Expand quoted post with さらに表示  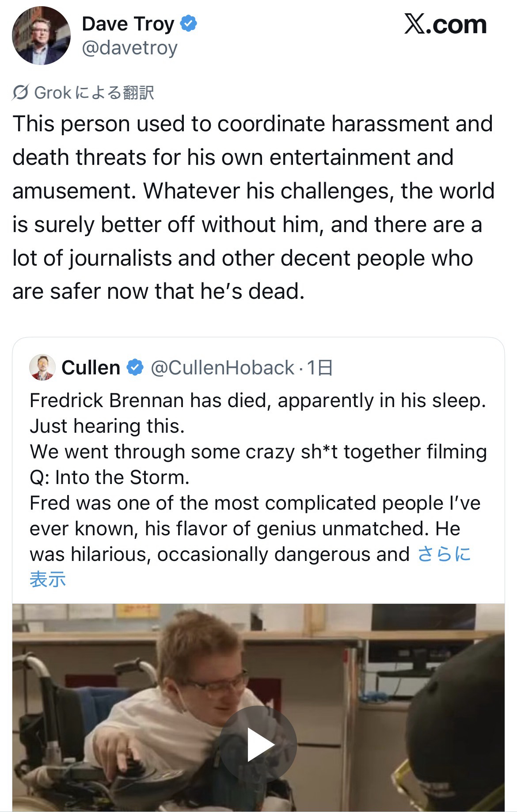444,554
